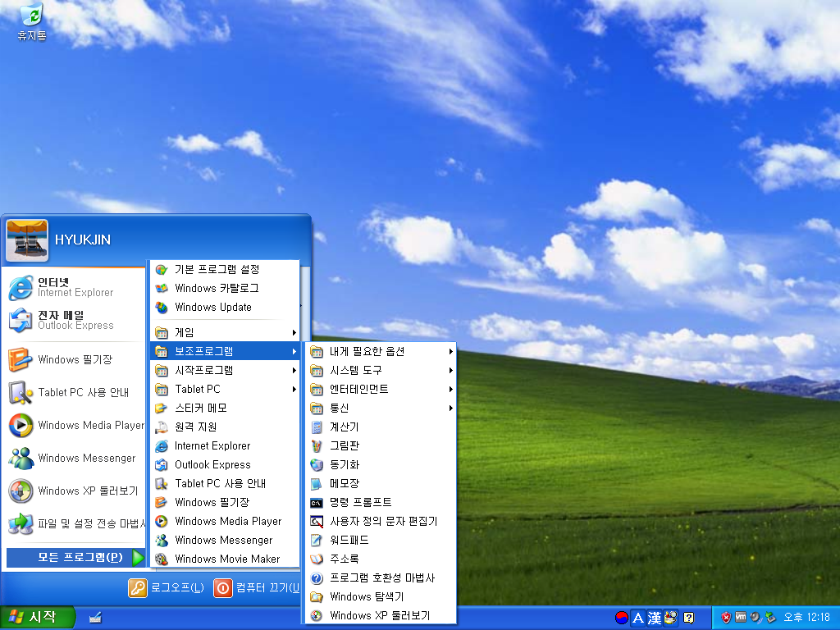Screen dimensions: 840x630
Task: Launch Outlook Express in programs menu
Action: pos(225,464)
